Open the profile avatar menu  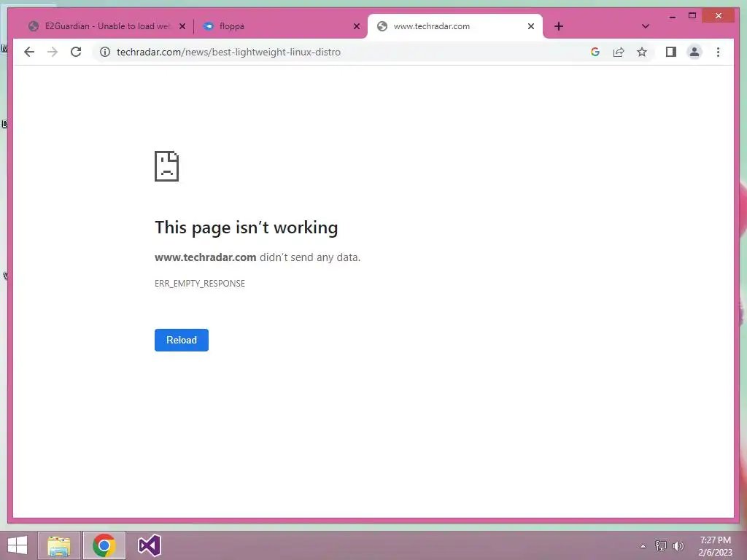(x=694, y=52)
